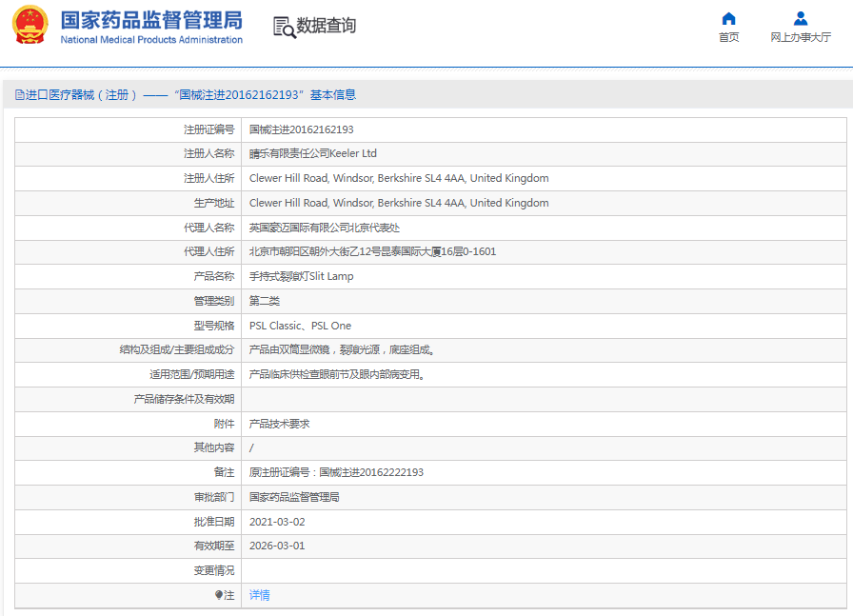Open the 详情 link
Image resolution: width=853 pixels, height=616 pixels.
tap(260, 595)
